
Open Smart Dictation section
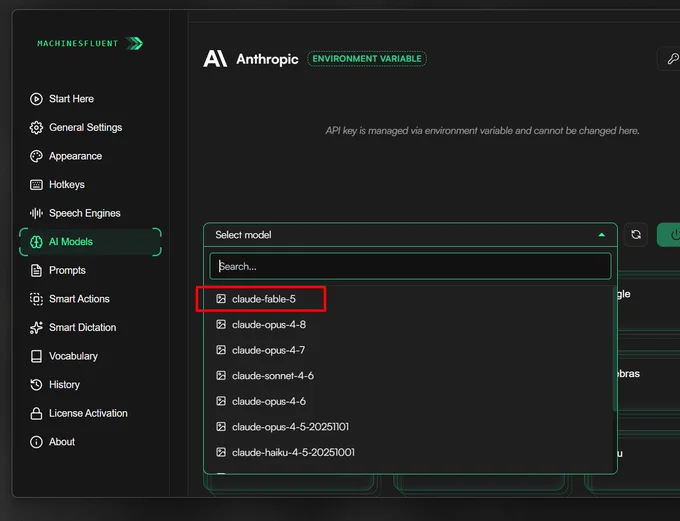(x=90, y=328)
